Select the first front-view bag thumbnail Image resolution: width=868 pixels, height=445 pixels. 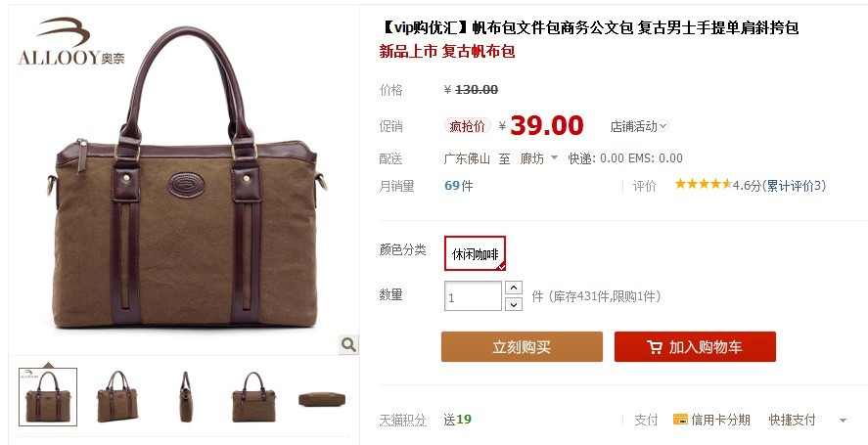[48, 397]
